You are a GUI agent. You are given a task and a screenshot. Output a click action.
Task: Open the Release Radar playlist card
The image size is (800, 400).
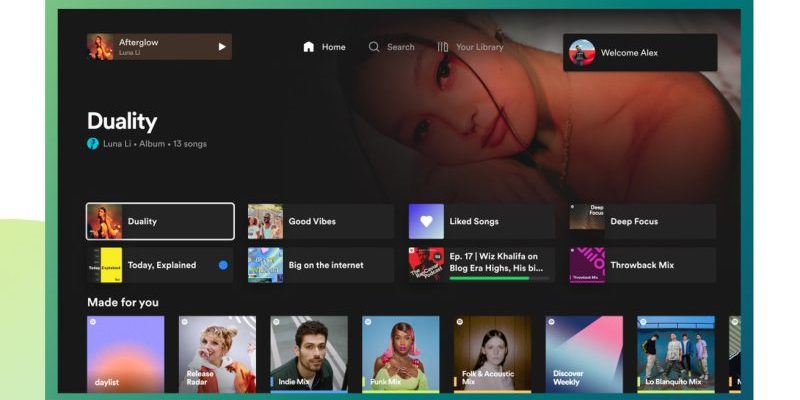(x=217, y=354)
